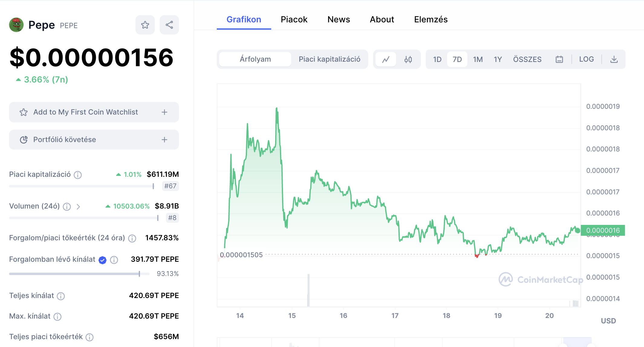Click the plus icon for First Coin Watchlist
The width and height of the screenshot is (644, 347).
[164, 112]
